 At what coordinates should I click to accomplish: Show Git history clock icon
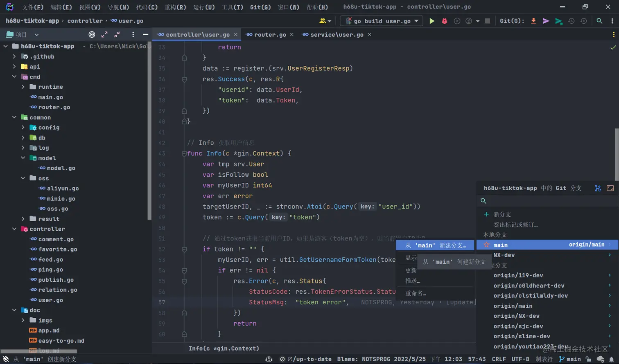point(571,21)
